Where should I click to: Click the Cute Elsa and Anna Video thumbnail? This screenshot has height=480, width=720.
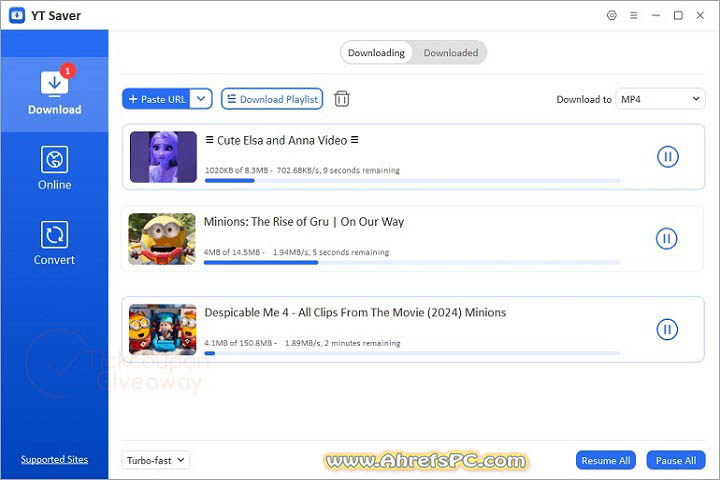tap(163, 157)
